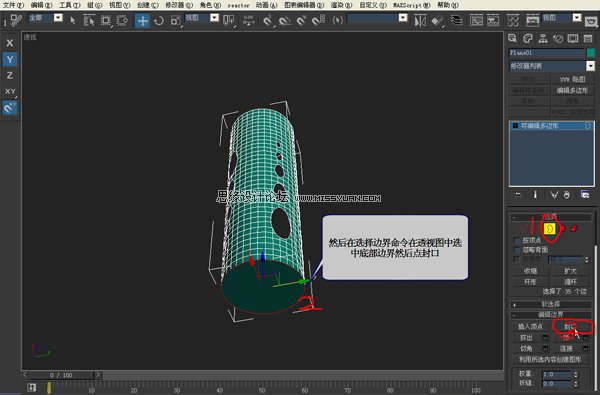Viewport: 600px width, 395px height.
Task: Toggle snaps axis constraint magnet button
Action: coord(10,108)
